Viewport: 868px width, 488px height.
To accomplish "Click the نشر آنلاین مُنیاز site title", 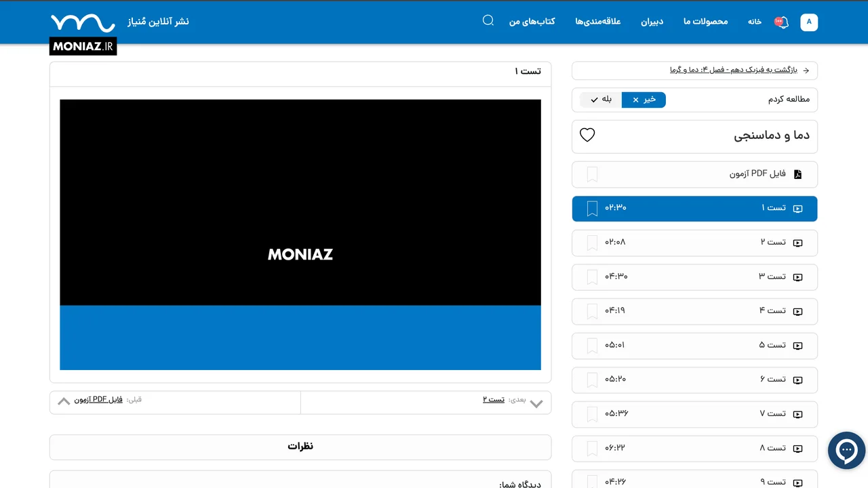I will tap(158, 22).
